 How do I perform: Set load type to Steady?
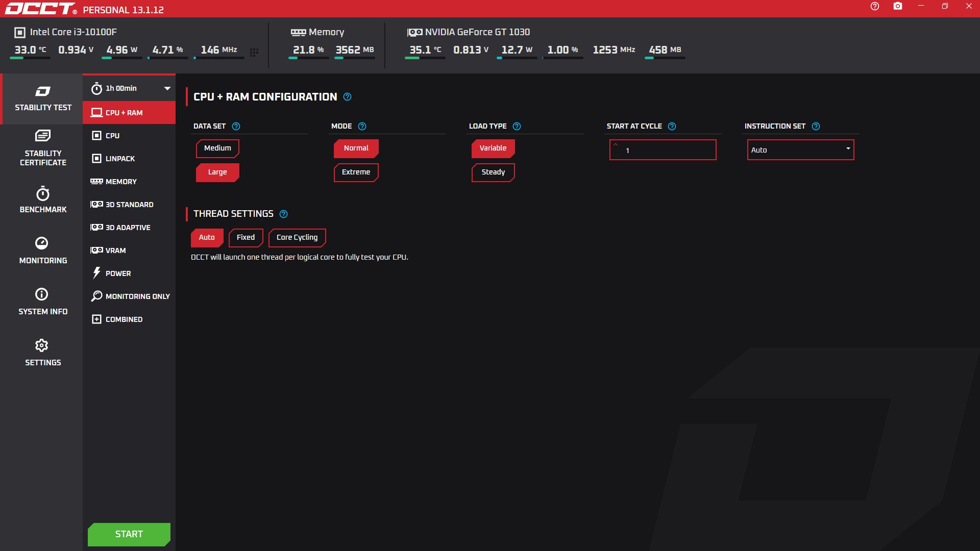493,172
